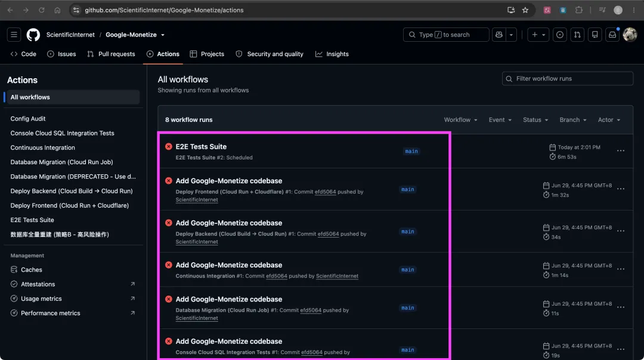This screenshot has width=644, height=360.
Task: Open pull requests icon in header
Action: [x=577, y=35]
